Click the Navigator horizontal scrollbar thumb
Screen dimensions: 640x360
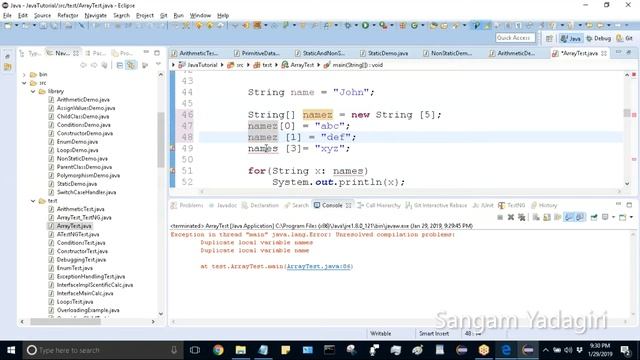65,322
